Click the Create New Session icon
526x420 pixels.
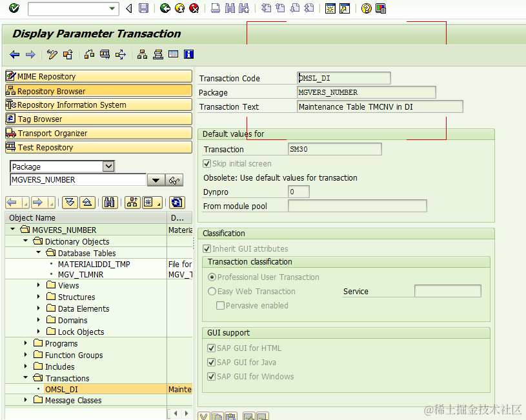(x=330, y=8)
